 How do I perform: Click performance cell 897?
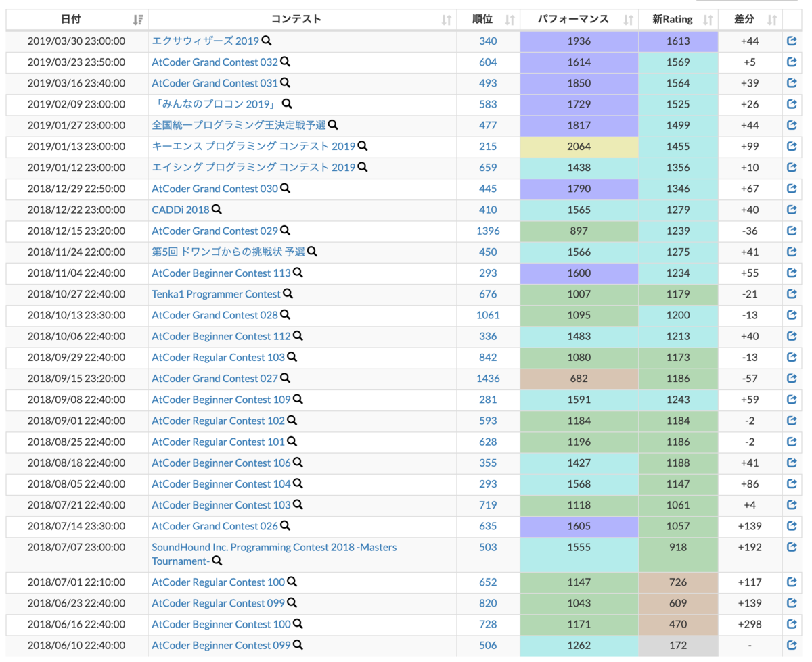click(x=579, y=231)
